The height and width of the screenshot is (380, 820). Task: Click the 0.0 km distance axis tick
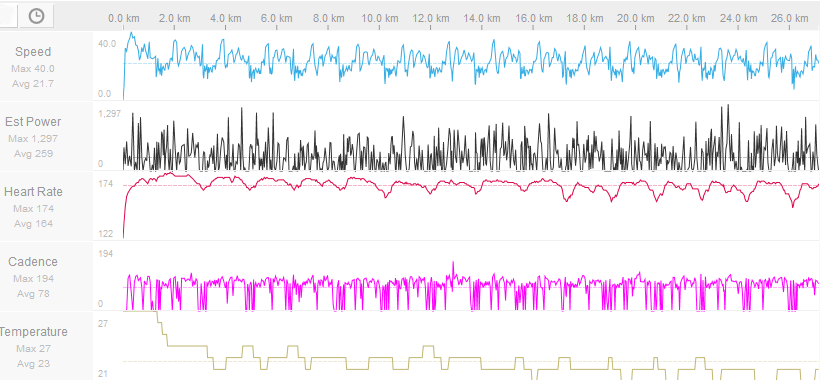[124, 18]
